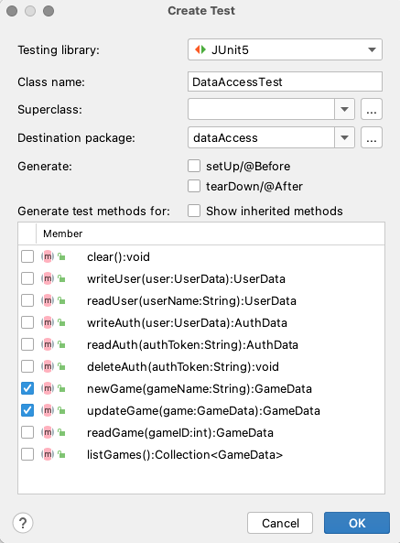Viewport: 400px width, 543px height.
Task: Open Superclass browse ellipsis button
Action: [372, 109]
